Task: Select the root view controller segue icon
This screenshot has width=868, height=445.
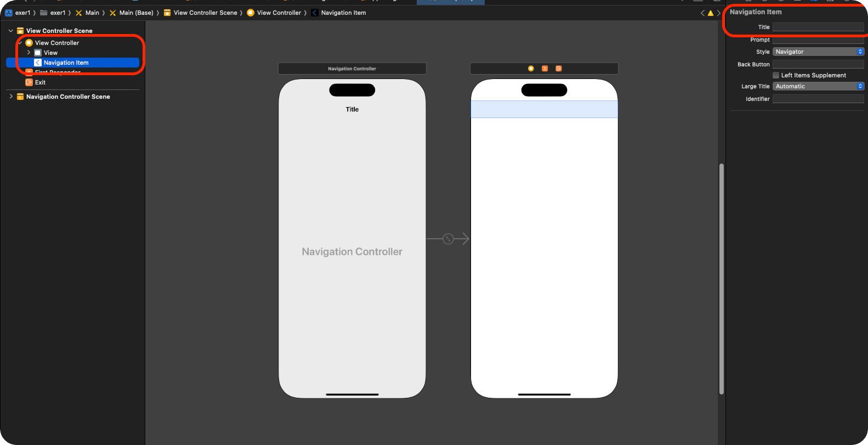Action: [x=448, y=239]
